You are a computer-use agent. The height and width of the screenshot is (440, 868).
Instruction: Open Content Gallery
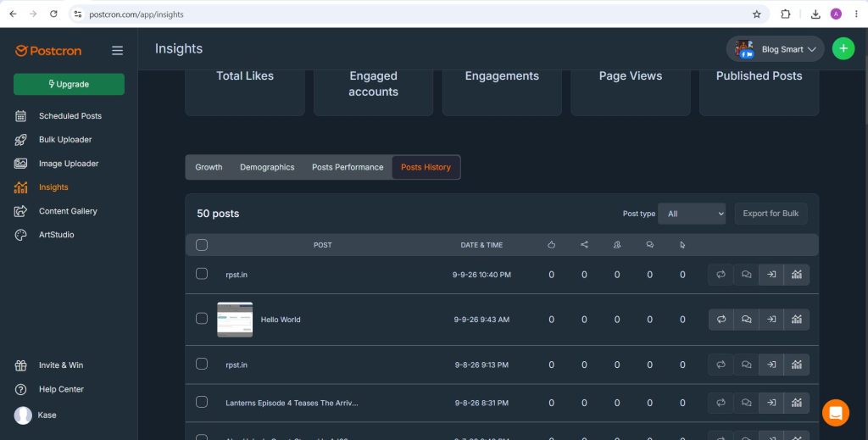(x=68, y=211)
